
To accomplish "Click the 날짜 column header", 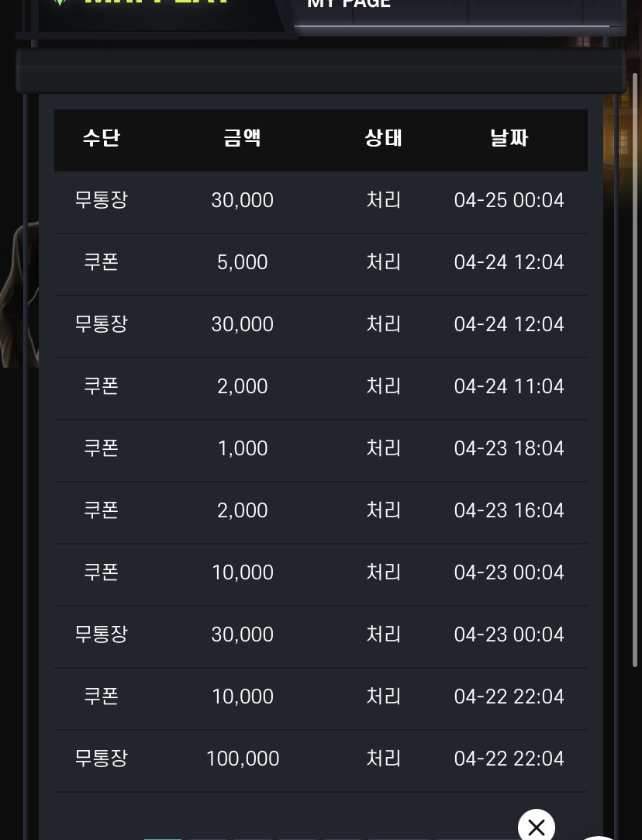I will (509, 138).
